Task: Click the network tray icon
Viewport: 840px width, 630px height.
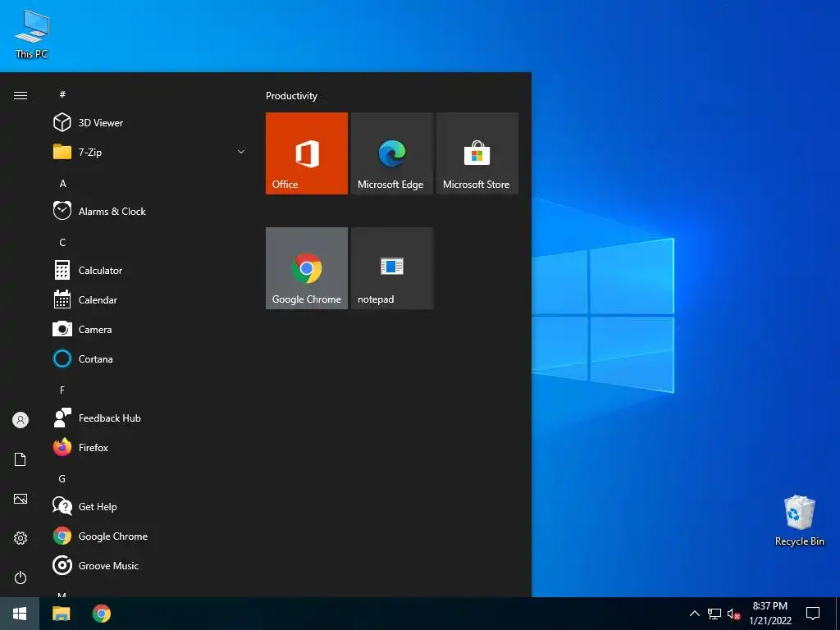Action: click(x=714, y=614)
